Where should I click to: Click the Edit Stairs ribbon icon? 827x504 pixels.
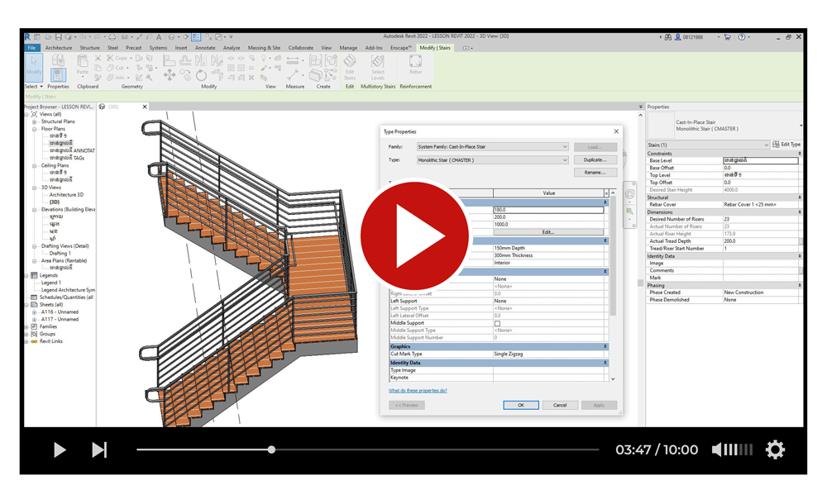click(x=350, y=67)
